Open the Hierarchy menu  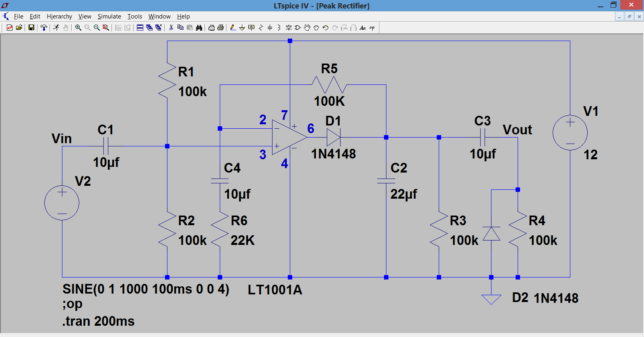59,16
